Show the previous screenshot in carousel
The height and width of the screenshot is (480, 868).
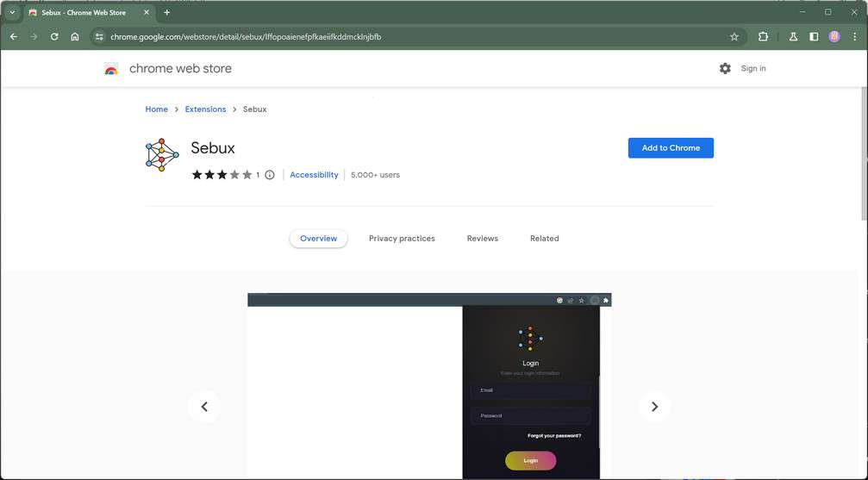pos(204,407)
